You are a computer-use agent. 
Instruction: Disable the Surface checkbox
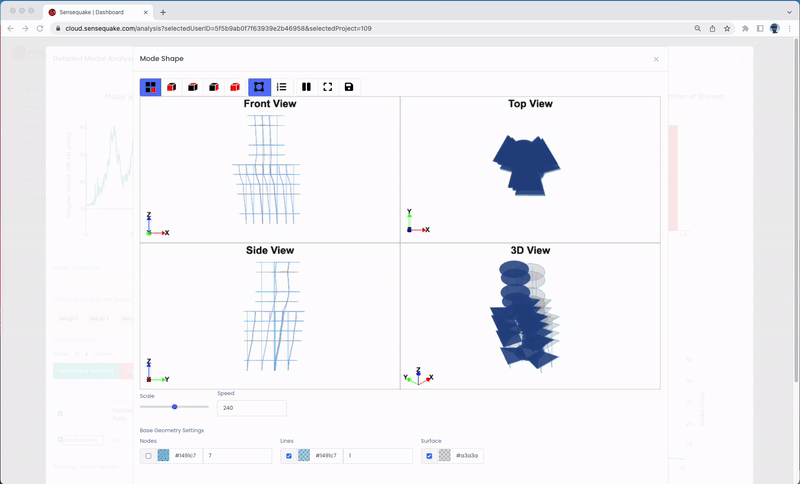429,456
